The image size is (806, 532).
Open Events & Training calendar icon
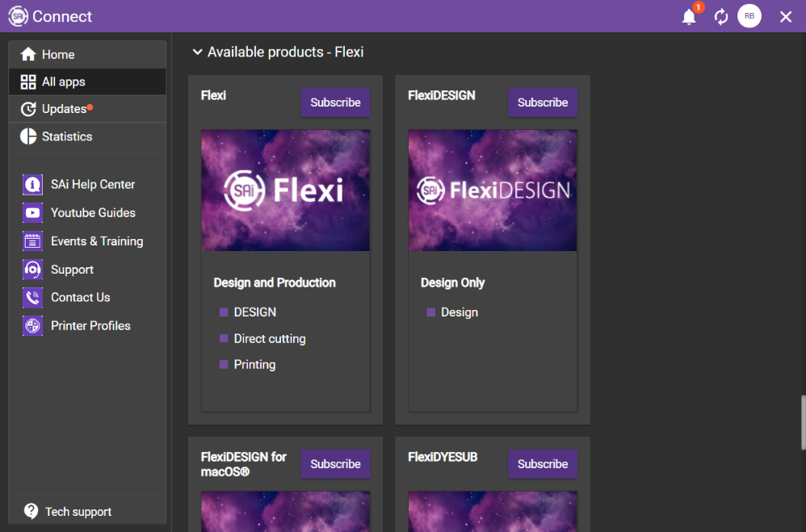pyautogui.click(x=31, y=241)
